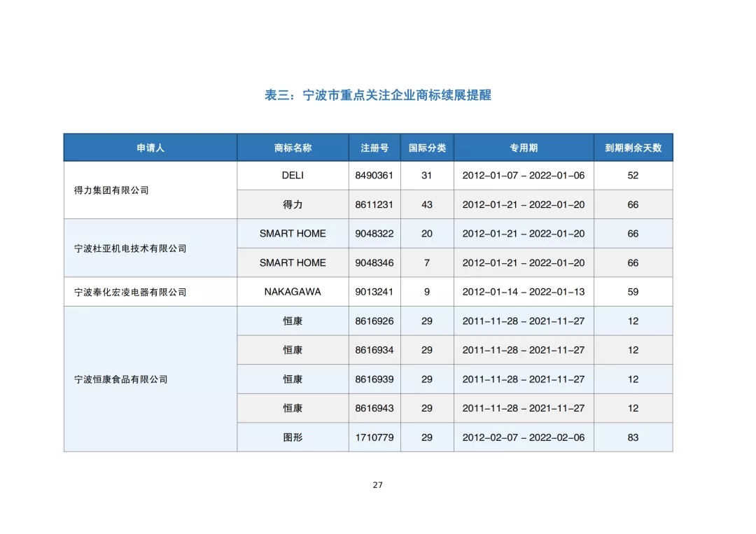Select registration number 9013241
The height and width of the screenshot is (534, 756).
(x=374, y=292)
